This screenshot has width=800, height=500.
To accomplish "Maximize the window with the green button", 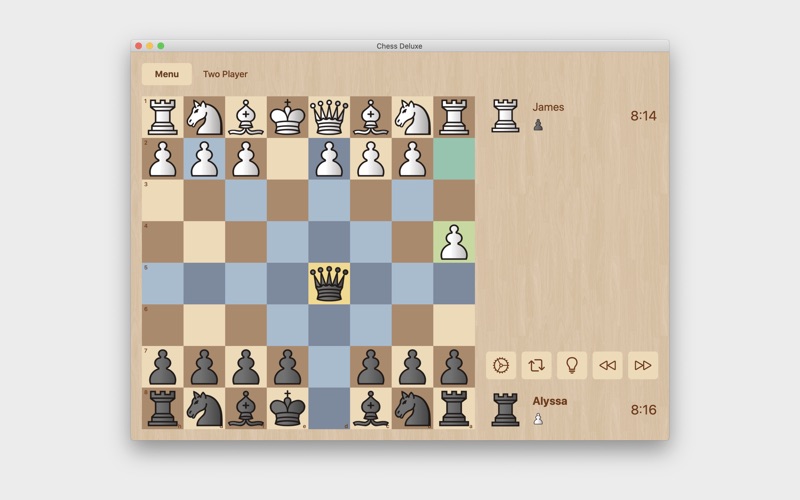I will [x=161, y=46].
